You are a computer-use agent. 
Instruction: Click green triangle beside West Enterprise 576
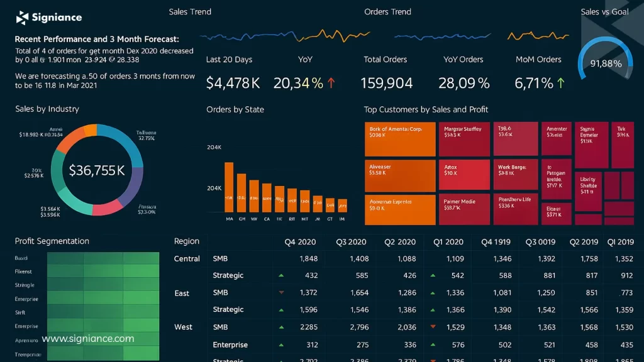[x=433, y=344]
